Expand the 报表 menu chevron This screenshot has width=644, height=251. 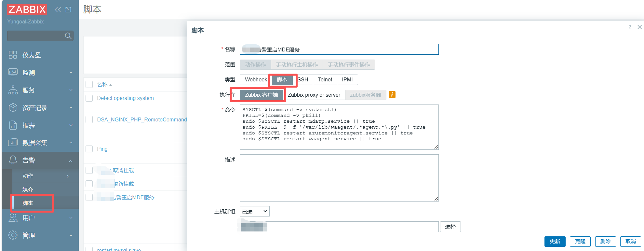click(71, 125)
